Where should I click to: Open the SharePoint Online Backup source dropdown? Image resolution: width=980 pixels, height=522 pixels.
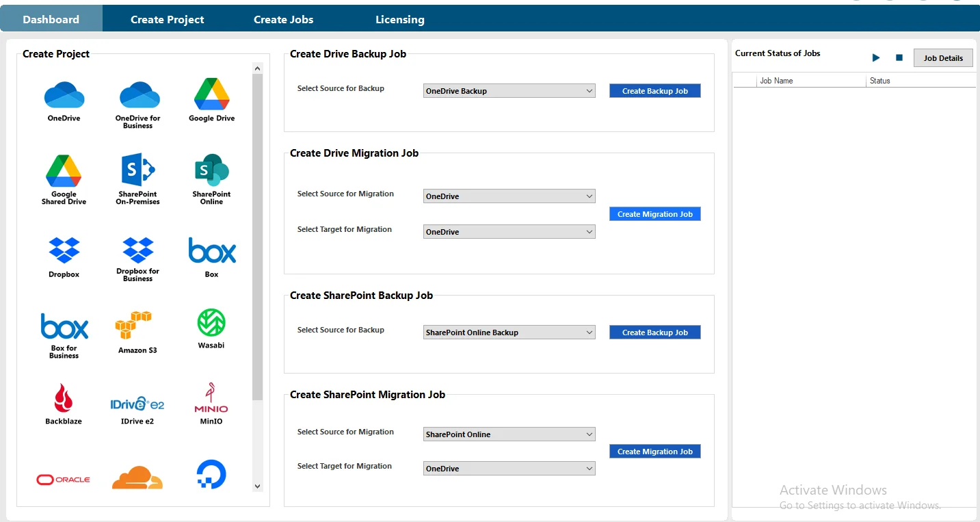pyautogui.click(x=509, y=332)
